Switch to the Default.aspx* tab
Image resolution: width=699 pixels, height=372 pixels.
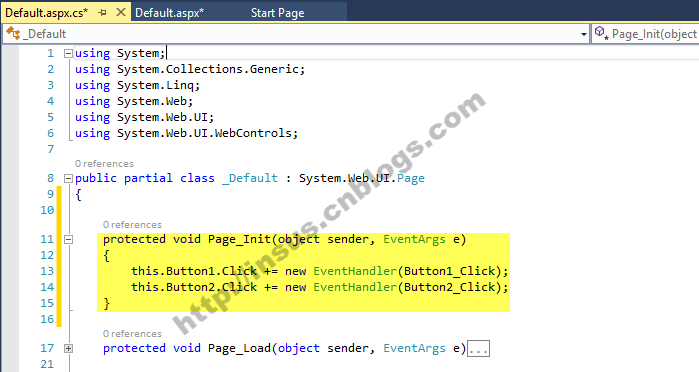coord(169,13)
